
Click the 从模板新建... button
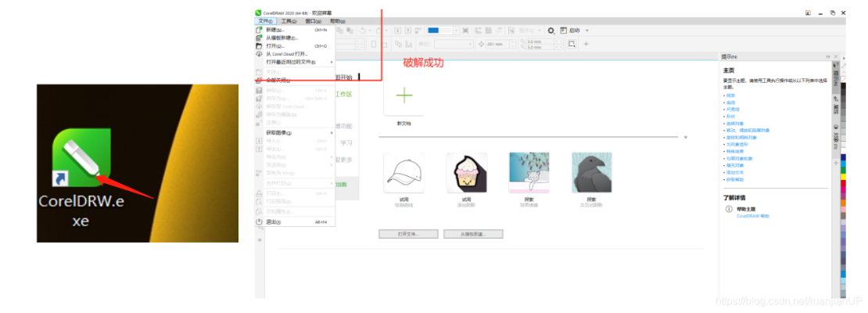click(x=473, y=234)
